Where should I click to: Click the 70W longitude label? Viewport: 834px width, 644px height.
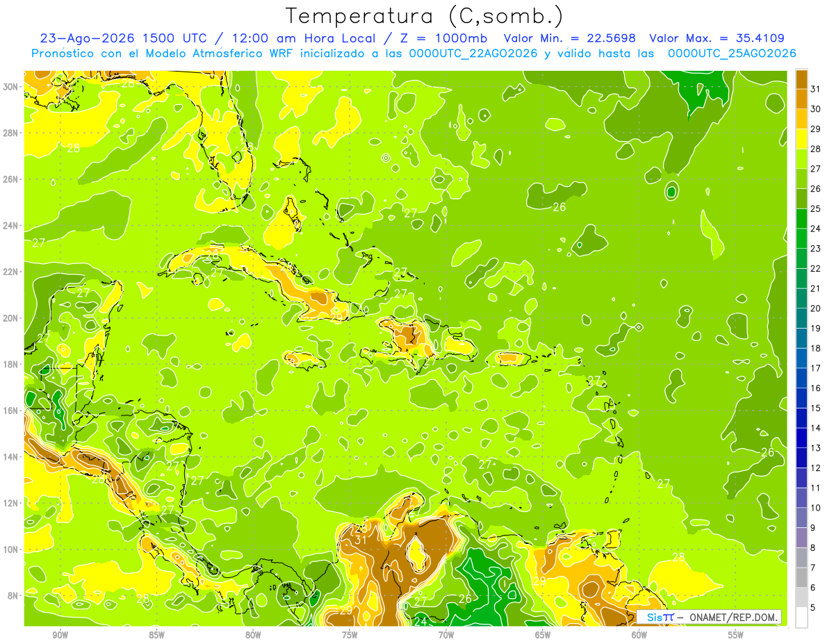click(x=446, y=635)
